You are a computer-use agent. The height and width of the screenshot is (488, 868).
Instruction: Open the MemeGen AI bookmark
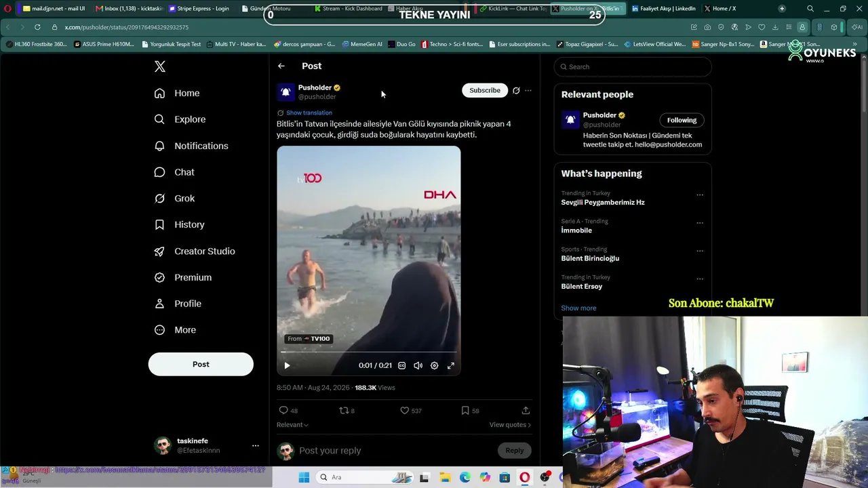click(x=362, y=44)
